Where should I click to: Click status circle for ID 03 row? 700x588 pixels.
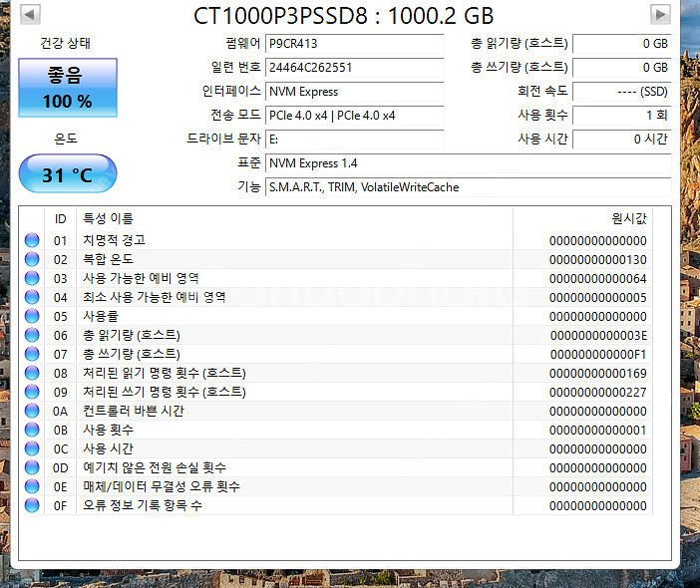32,278
